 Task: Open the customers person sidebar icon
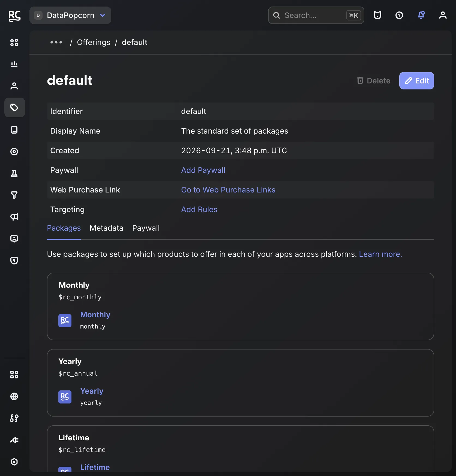14,86
